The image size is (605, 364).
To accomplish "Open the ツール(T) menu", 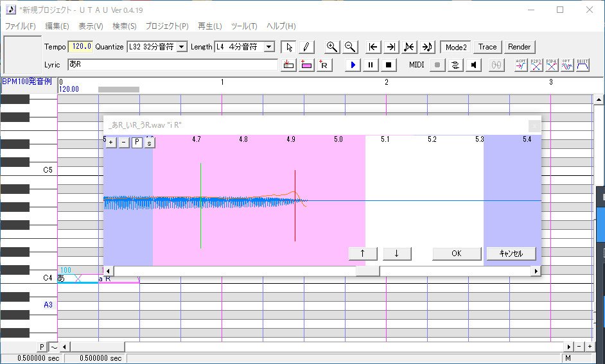I will [x=244, y=26].
